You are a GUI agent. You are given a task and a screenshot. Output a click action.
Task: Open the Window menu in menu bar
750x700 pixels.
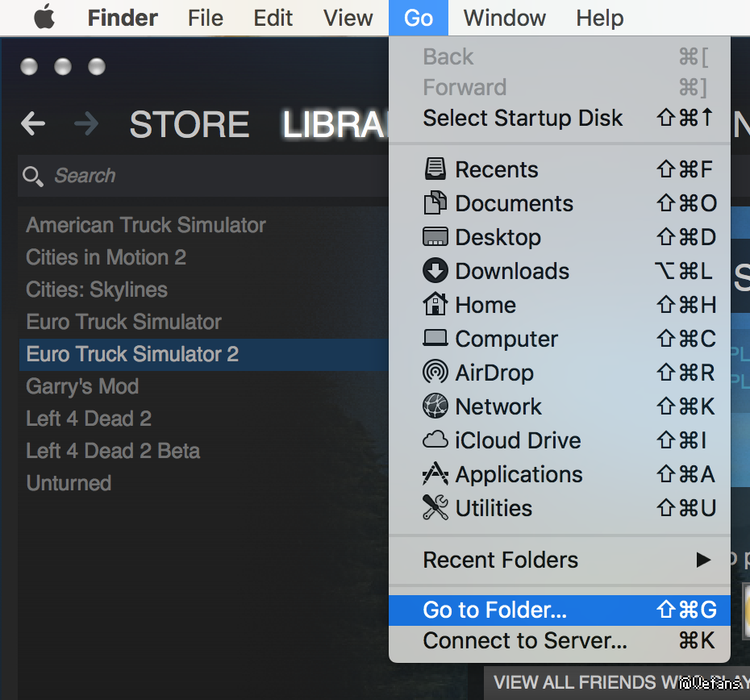pyautogui.click(x=505, y=17)
